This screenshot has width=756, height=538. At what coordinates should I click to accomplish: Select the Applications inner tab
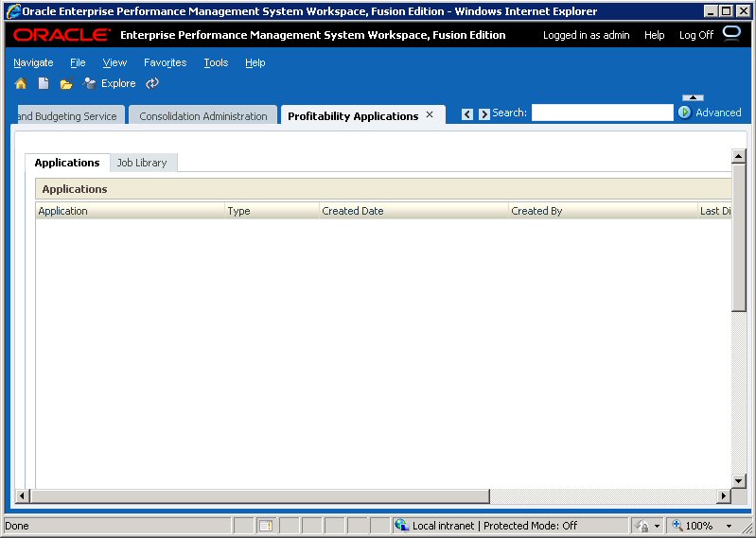pyautogui.click(x=67, y=163)
